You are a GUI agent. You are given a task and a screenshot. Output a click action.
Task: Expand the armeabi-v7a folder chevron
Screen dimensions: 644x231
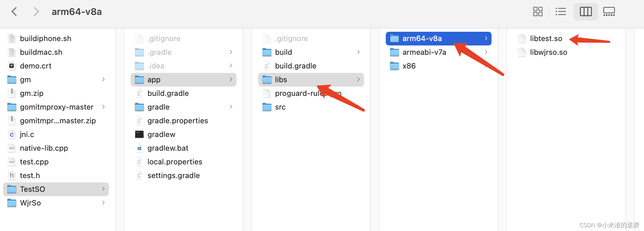(x=486, y=52)
